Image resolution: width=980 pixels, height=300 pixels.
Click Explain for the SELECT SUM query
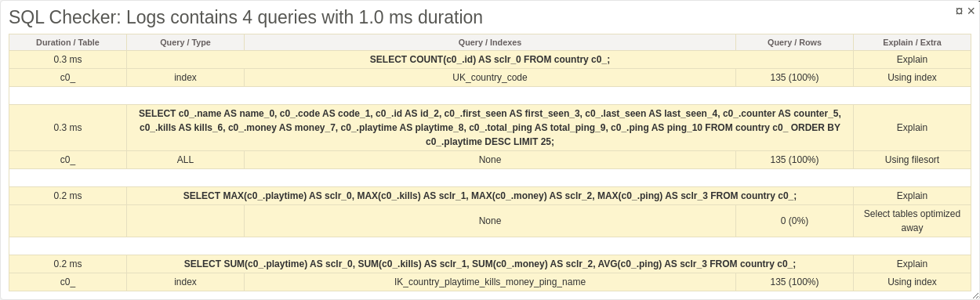point(912,264)
